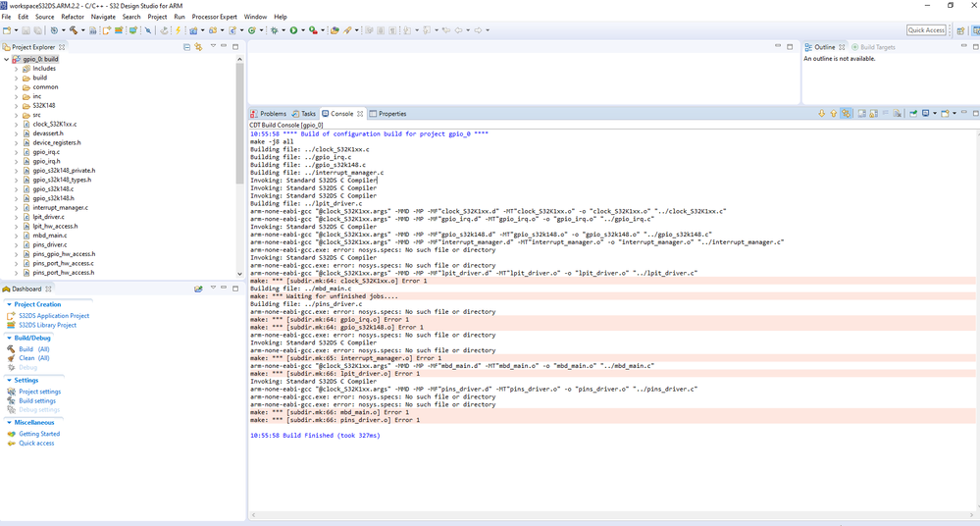
Task: Click the Quick Access field
Action: point(926,30)
